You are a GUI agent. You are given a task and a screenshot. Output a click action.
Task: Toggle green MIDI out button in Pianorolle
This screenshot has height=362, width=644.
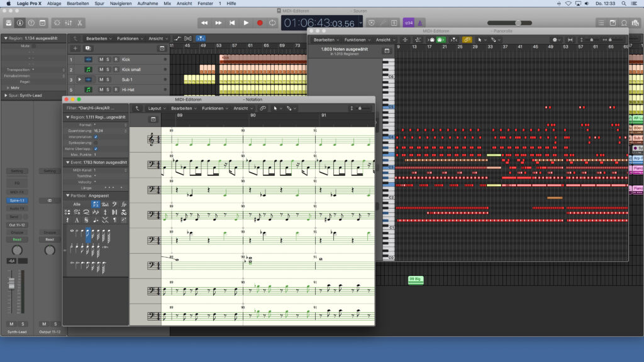[440, 40]
